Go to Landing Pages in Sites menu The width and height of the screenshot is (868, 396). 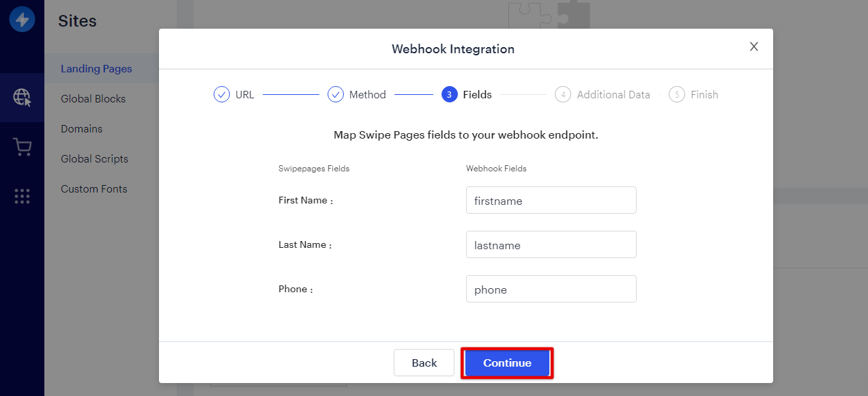96,68
